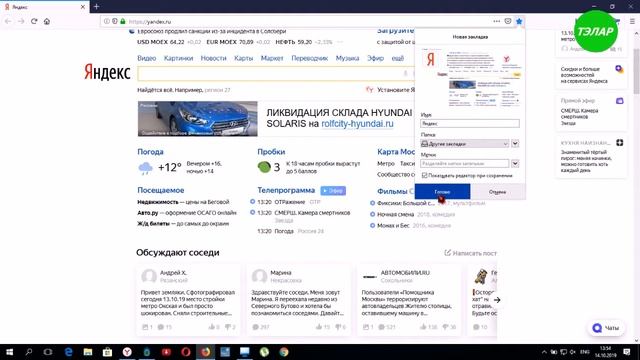
Task: Open Андрей Х. neighbor post
Action: click(x=188, y=300)
